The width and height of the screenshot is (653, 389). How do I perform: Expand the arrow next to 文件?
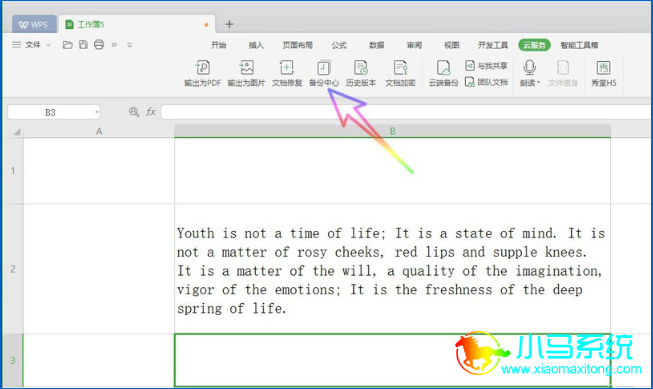click(48, 45)
